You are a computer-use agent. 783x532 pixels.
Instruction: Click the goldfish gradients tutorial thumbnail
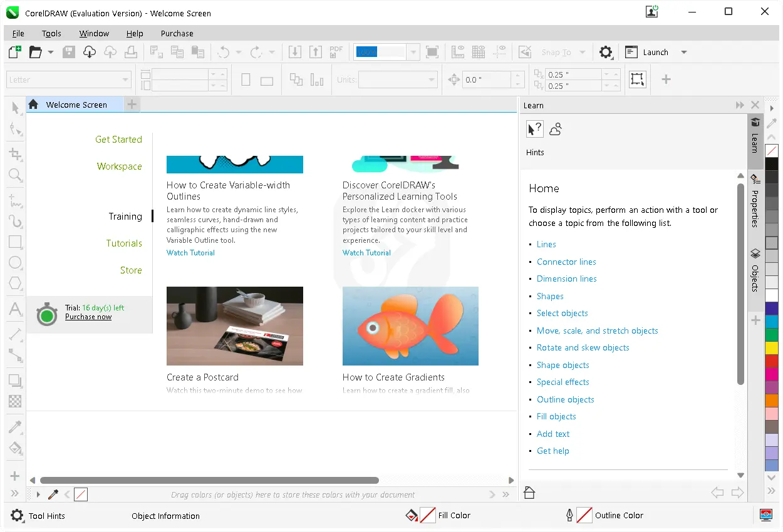coord(410,326)
